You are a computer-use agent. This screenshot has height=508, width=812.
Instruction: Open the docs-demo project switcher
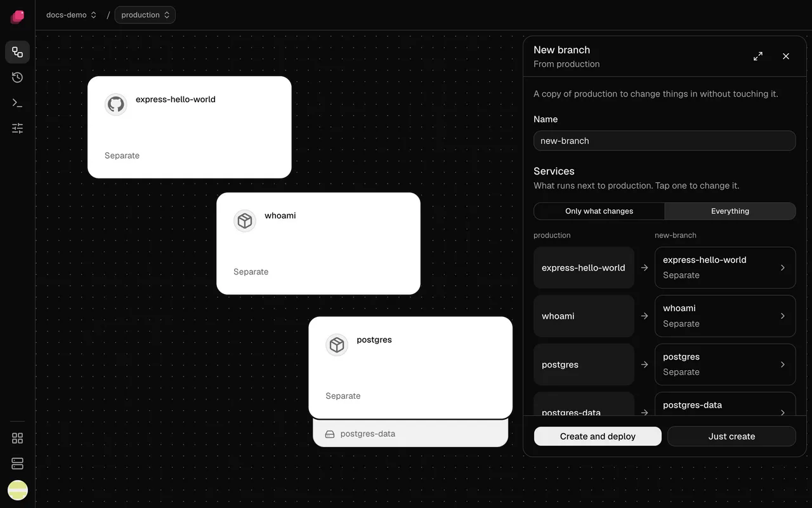pyautogui.click(x=71, y=15)
